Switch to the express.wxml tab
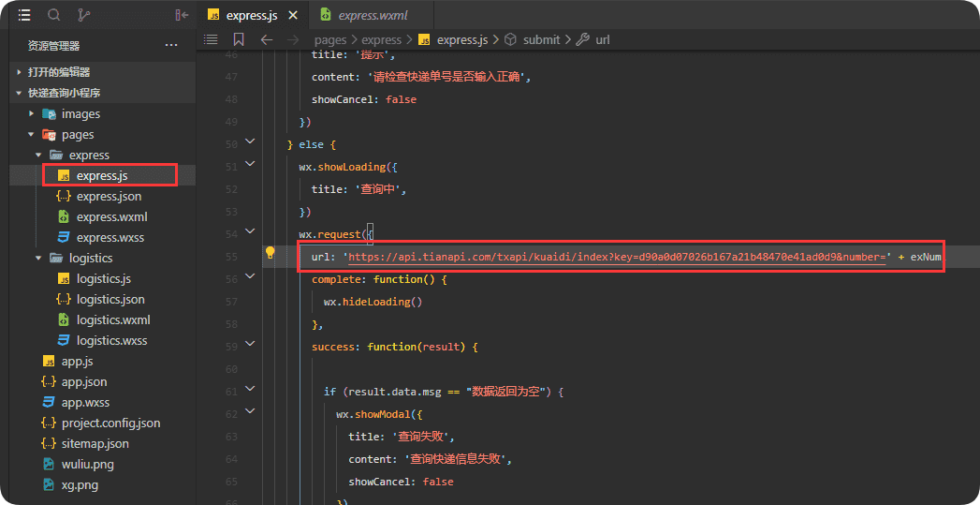Image resolution: width=980 pixels, height=505 pixels. tap(372, 16)
